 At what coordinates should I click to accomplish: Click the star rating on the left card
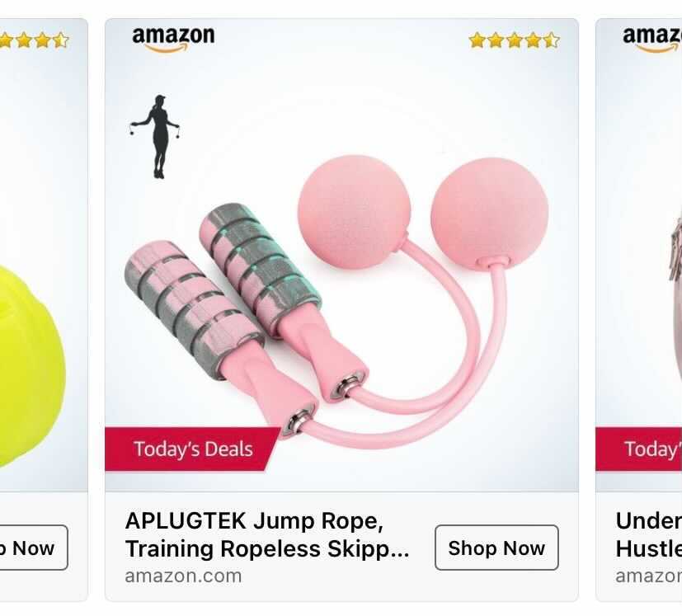coord(34,40)
